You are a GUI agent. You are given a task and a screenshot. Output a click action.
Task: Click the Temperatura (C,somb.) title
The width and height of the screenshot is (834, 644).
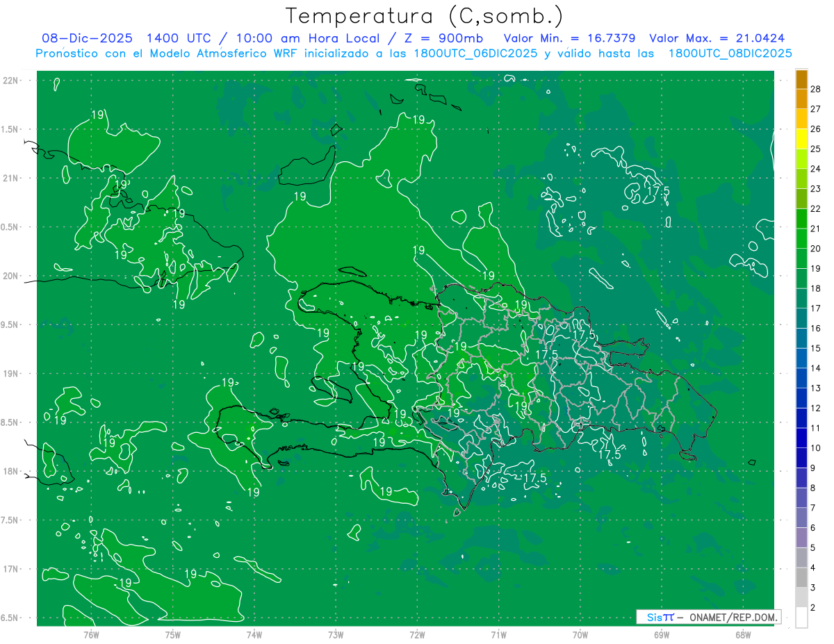pos(425,15)
